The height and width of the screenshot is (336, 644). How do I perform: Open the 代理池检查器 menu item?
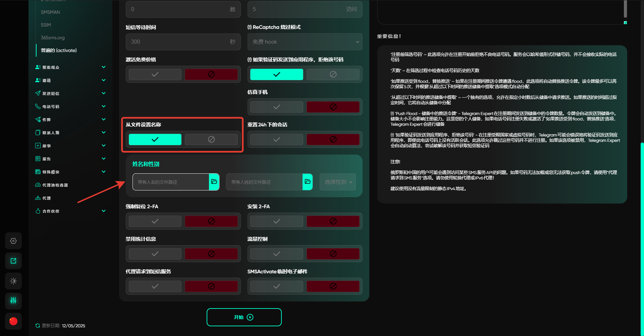tap(55, 185)
